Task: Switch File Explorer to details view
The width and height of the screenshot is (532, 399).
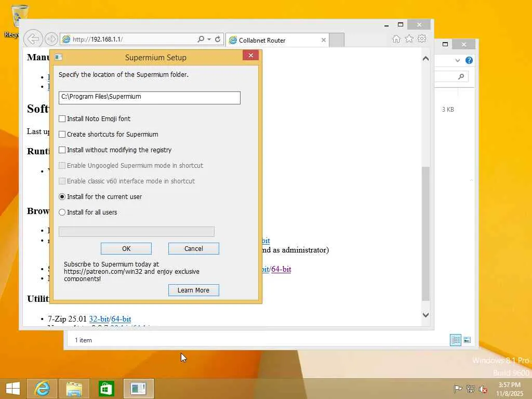Action: 455,340
